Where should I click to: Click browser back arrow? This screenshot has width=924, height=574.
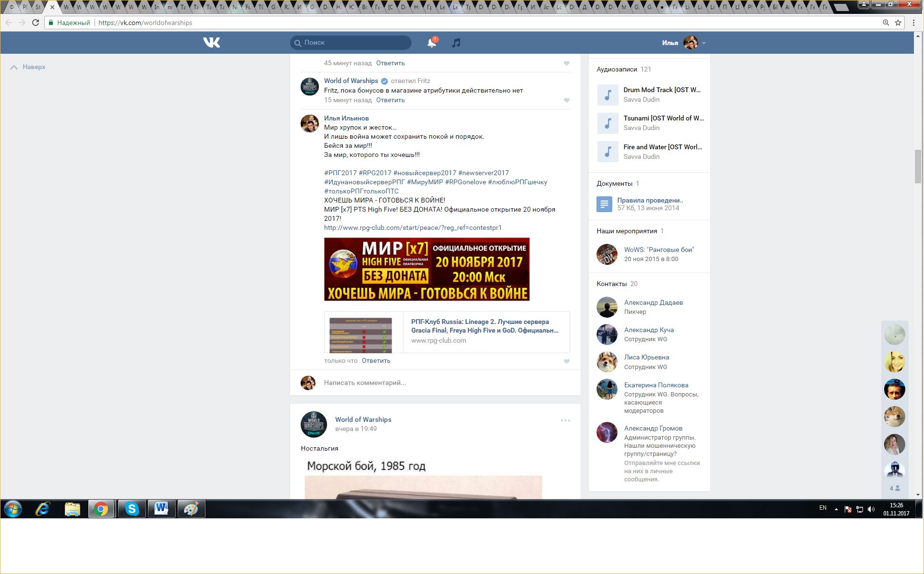click(x=9, y=23)
